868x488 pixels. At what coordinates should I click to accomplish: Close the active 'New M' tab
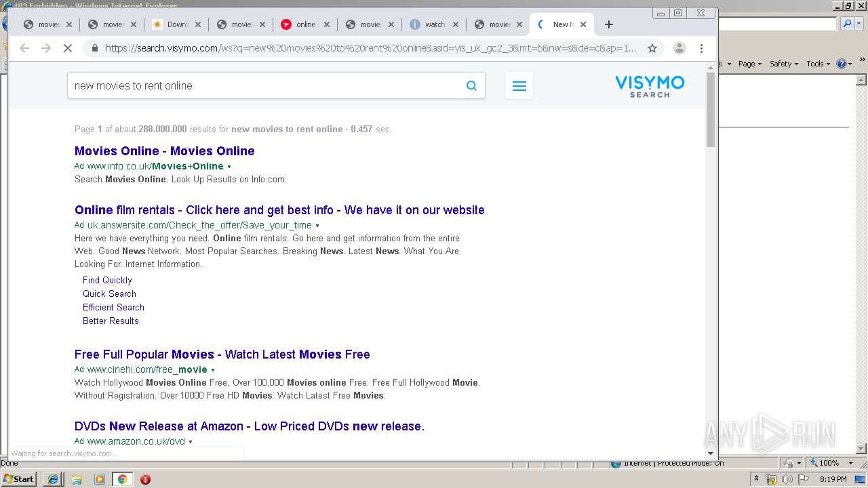(x=583, y=24)
